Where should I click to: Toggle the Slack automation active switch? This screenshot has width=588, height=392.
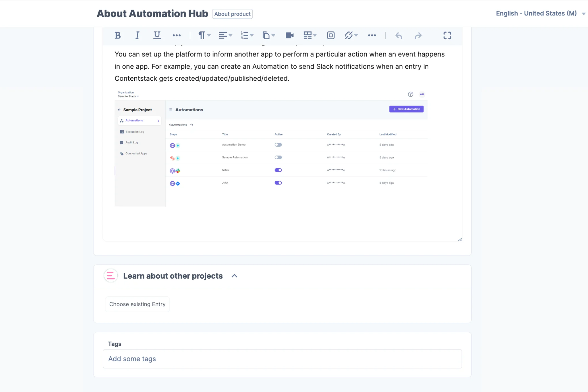tap(278, 170)
